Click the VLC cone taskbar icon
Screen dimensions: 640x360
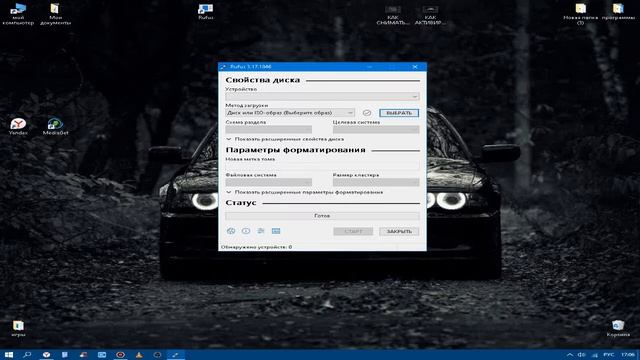pyautogui.click(x=139, y=355)
